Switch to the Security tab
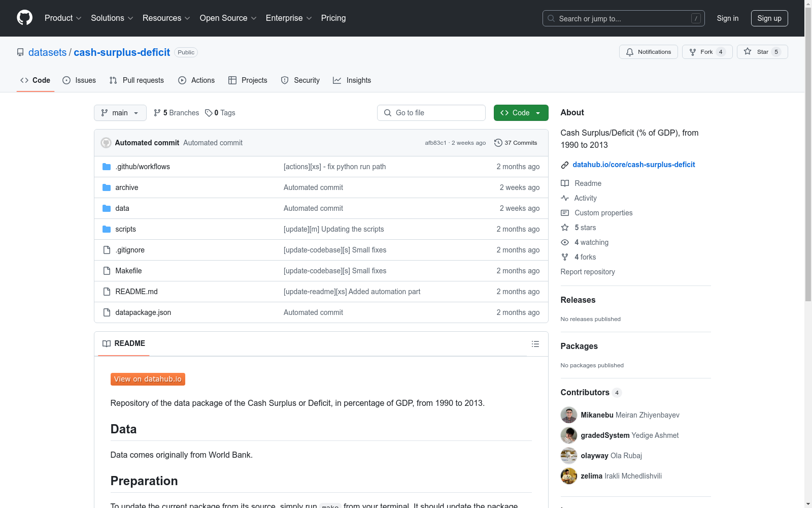The width and height of the screenshot is (812, 508). 300,80
